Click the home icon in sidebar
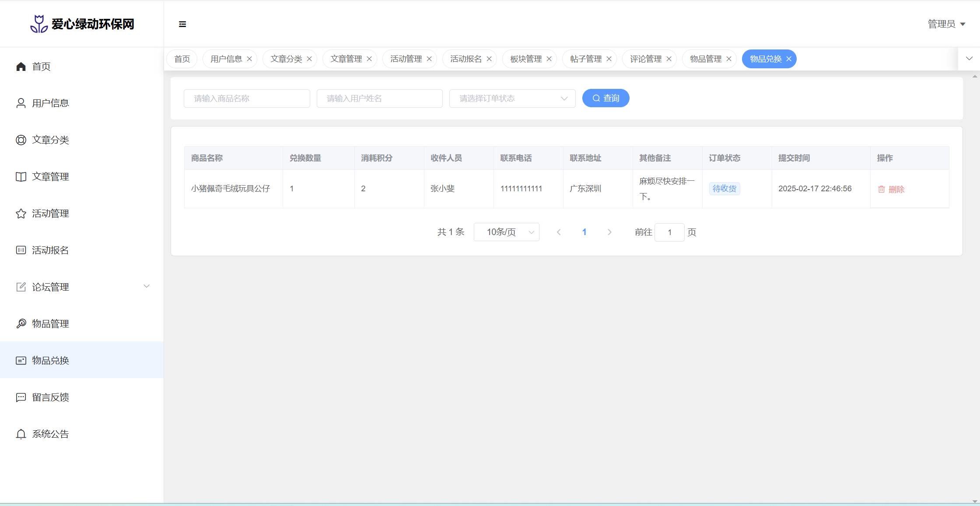This screenshot has height=506, width=980. [x=21, y=67]
